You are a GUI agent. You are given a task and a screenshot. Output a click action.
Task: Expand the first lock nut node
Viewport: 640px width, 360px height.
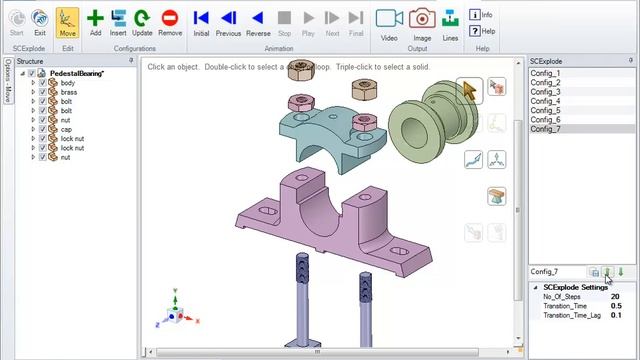[x=33, y=139]
